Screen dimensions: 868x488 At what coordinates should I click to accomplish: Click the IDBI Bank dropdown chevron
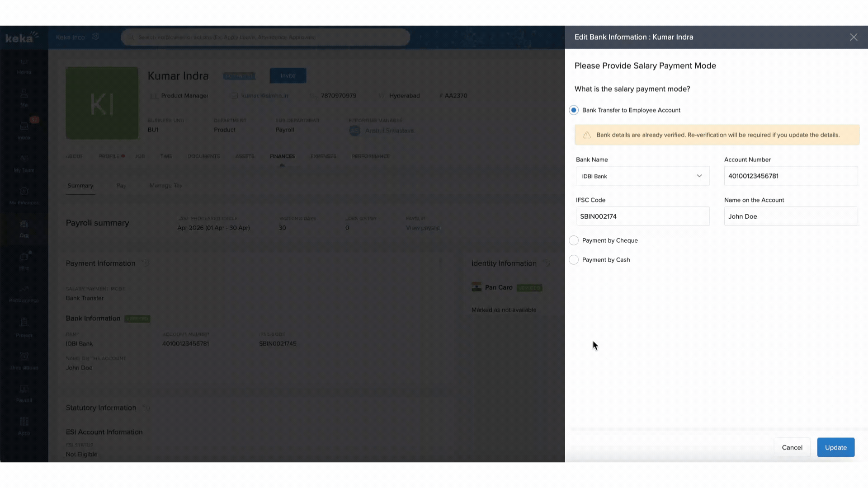tap(699, 176)
